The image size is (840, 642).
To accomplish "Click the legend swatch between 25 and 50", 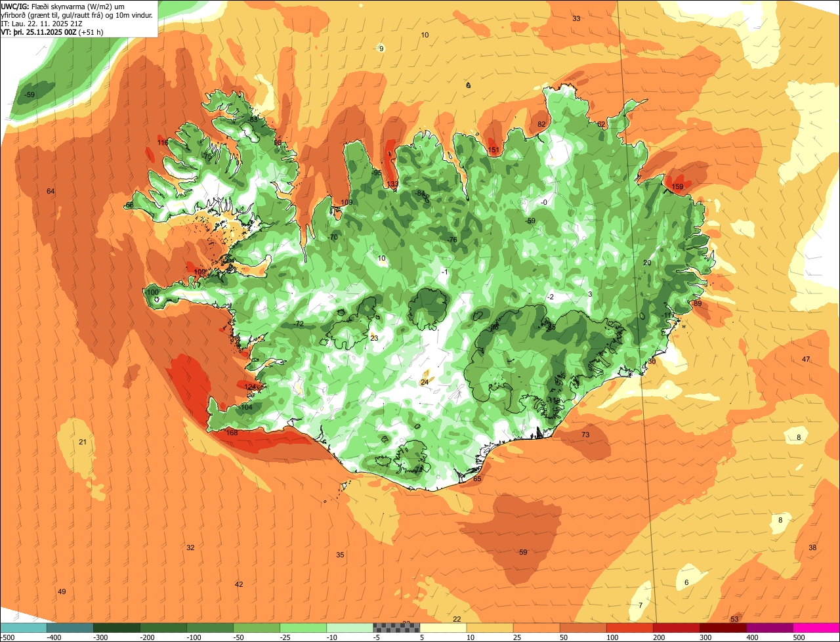I will click(x=536, y=628).
